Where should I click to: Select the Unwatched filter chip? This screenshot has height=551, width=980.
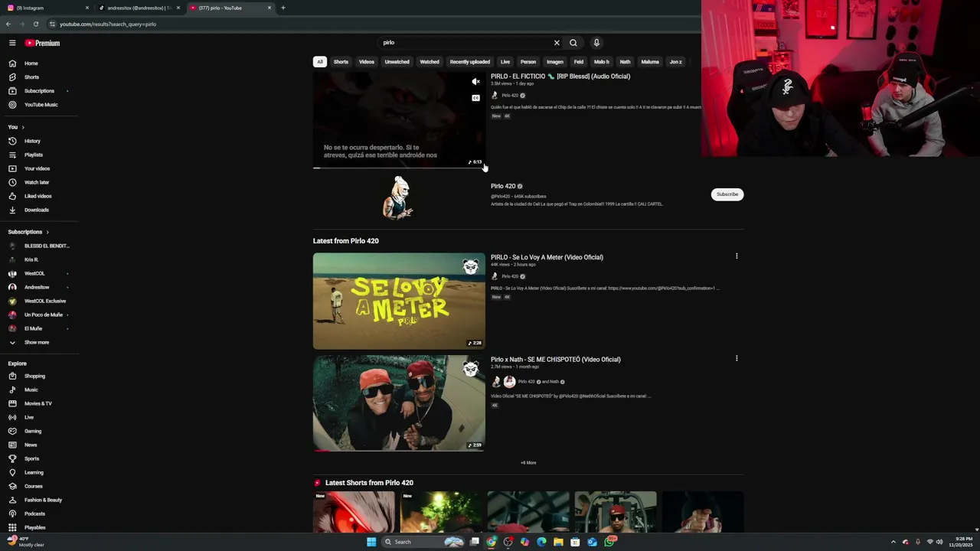(397, 62)
